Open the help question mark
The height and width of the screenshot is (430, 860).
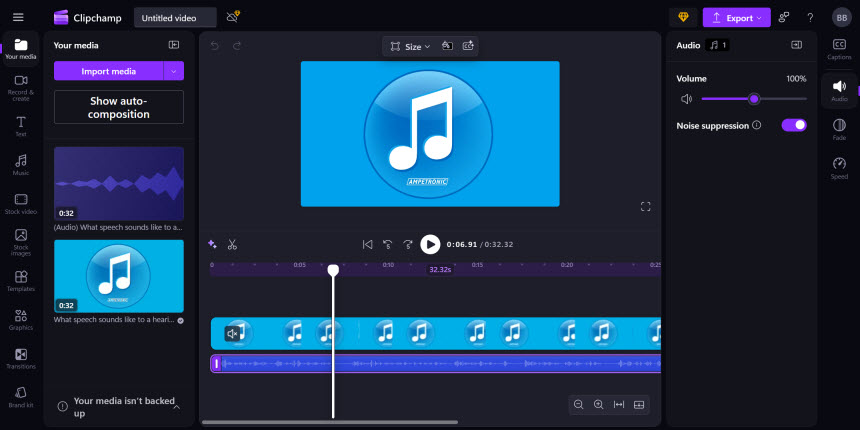(x=810, y=18)
